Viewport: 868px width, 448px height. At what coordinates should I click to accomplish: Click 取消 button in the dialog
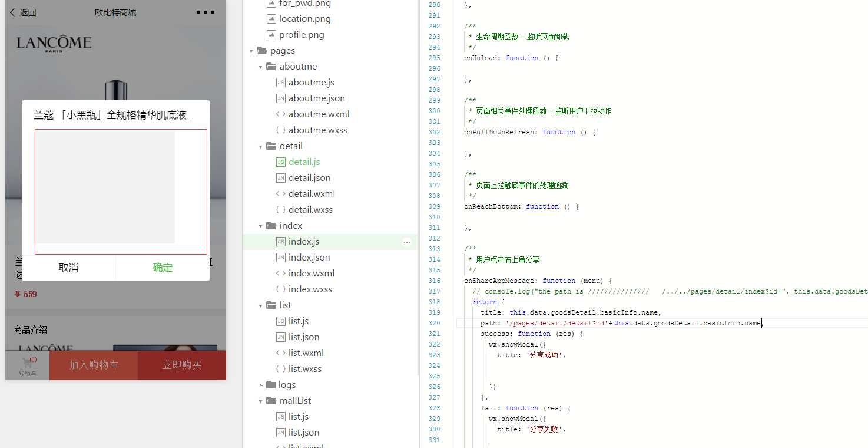[x=68, y=268]
